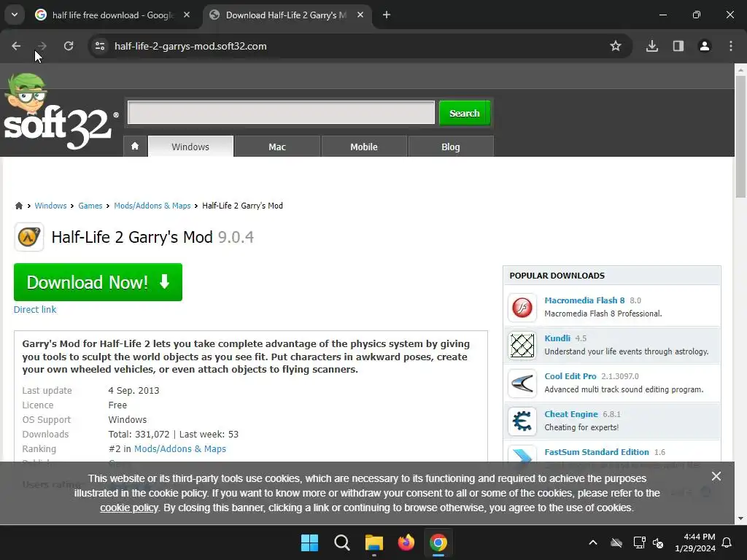
Task: Select the Mac navigation tab
Action: (277, 147)
